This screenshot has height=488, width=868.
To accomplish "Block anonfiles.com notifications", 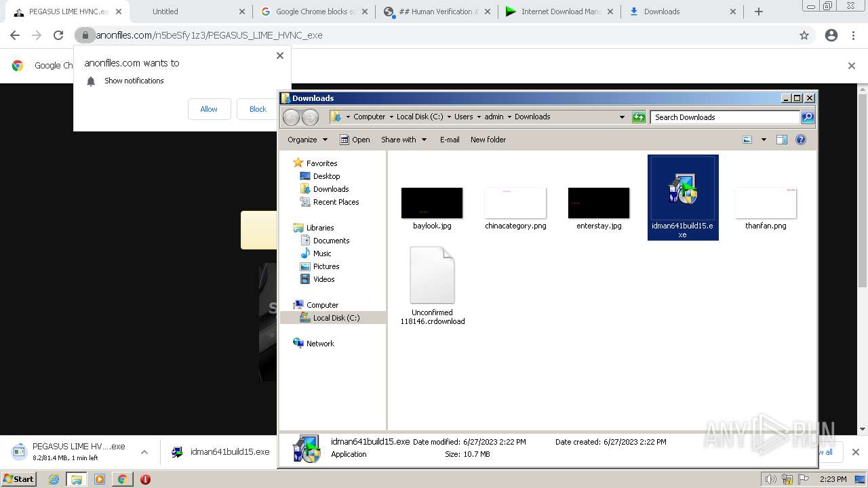I will [x=258, y=109].
